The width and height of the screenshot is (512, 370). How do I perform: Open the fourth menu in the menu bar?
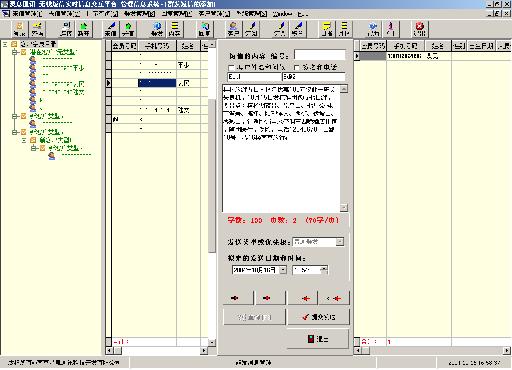(139, 14)
